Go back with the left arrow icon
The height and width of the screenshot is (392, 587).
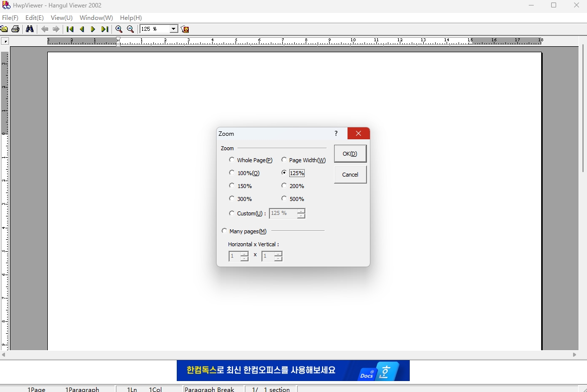tap(44, 29)
